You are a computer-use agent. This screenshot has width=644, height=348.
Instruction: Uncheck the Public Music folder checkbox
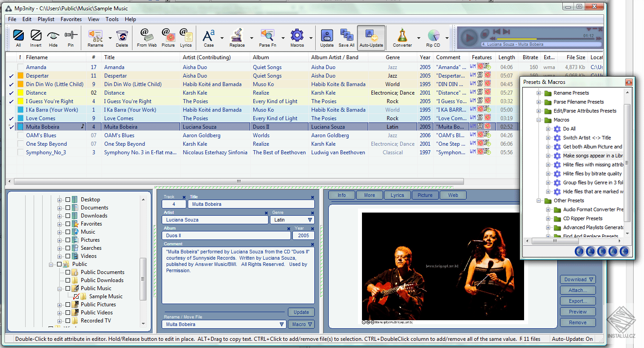(68, 288)
